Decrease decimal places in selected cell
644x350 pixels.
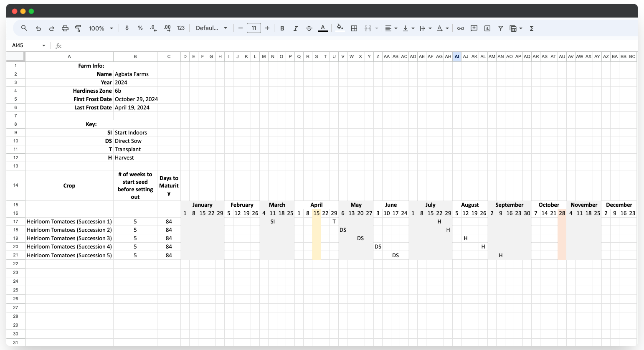coord(153,28)
